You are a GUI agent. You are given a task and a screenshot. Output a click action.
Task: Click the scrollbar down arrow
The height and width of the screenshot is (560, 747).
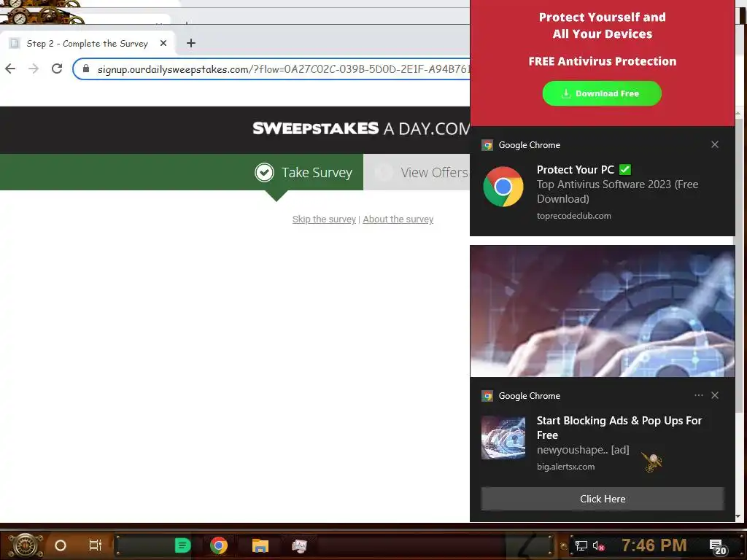coord(738,516)
